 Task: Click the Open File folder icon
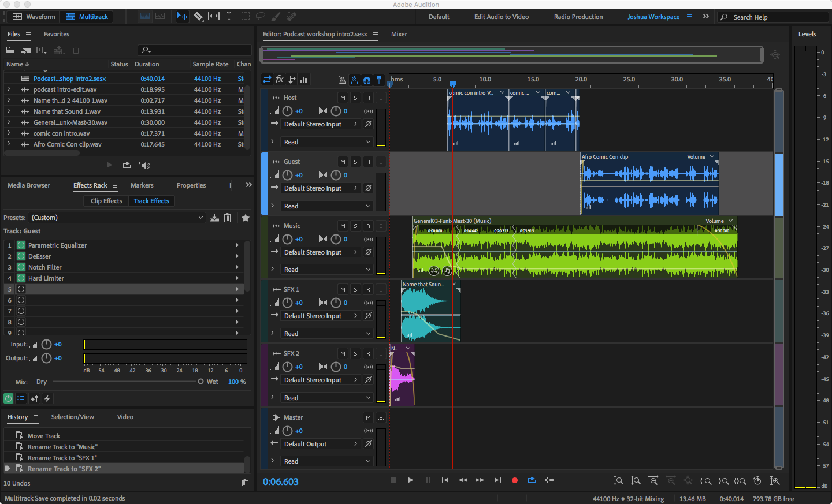(x=10, y=50)
